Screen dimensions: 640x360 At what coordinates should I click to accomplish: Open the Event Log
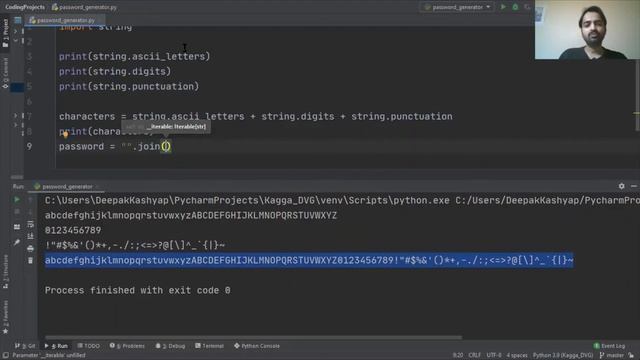coord(609,346)
